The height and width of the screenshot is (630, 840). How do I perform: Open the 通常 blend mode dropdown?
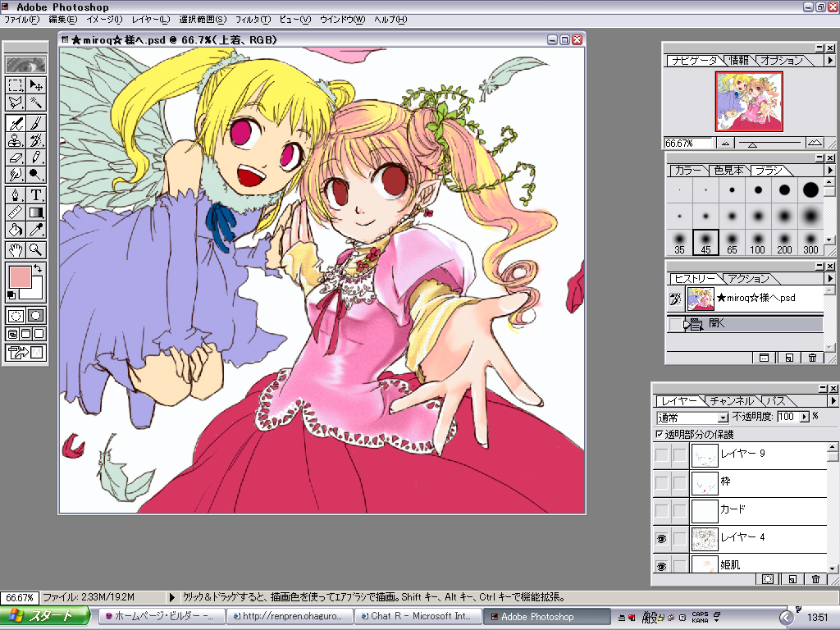(724, 418)
